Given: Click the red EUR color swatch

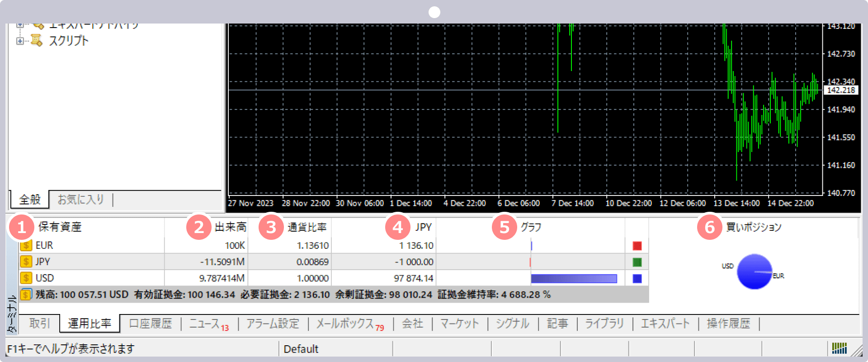Looking at the screenshot, I should (637, 246).
